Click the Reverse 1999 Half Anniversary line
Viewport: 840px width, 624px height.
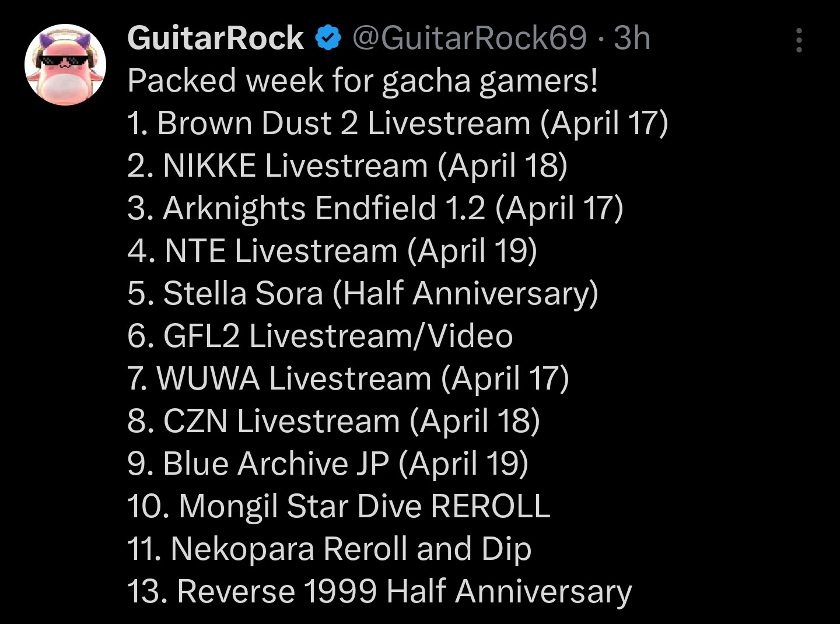pyautogui.click(x=379, y=591)
